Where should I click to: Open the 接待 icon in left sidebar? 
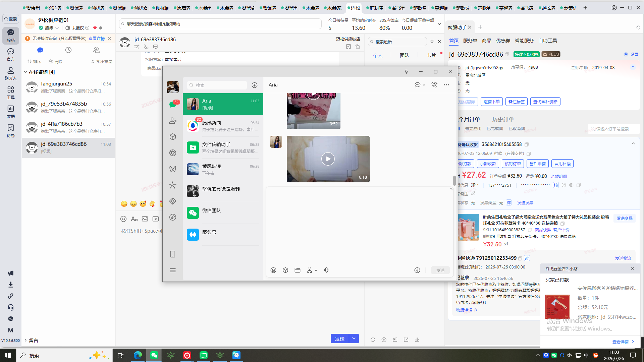click(x=11, y=35)
